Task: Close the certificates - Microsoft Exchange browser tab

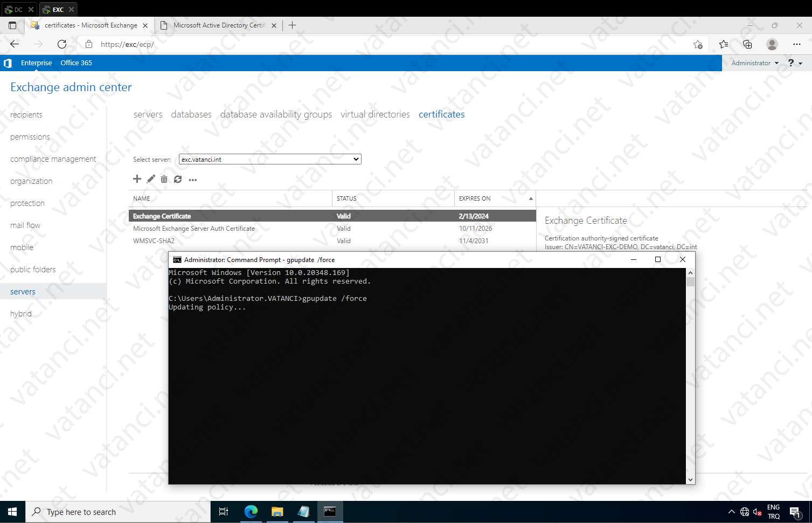Action: pos(145,25)
